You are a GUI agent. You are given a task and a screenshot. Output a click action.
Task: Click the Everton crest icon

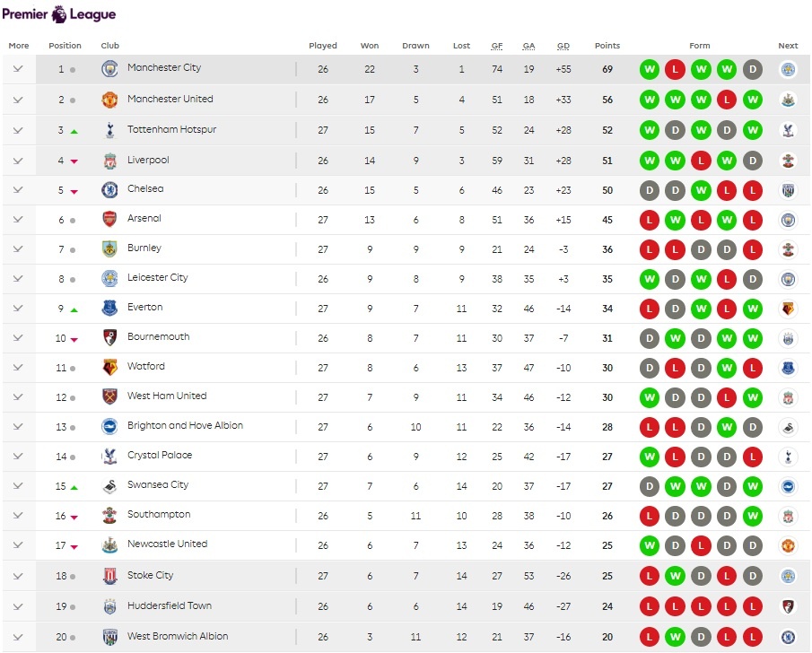(109, 308)
